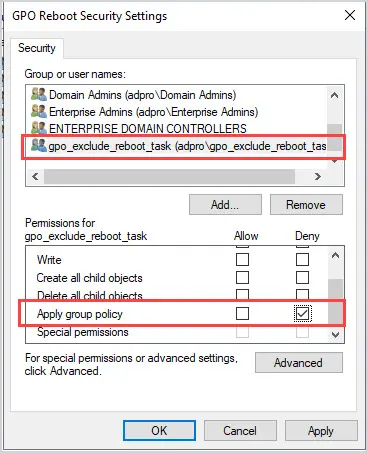Select the Domain Admins group icon
The width and height of the screenshot is (368, 453).
tap(39, 94)
